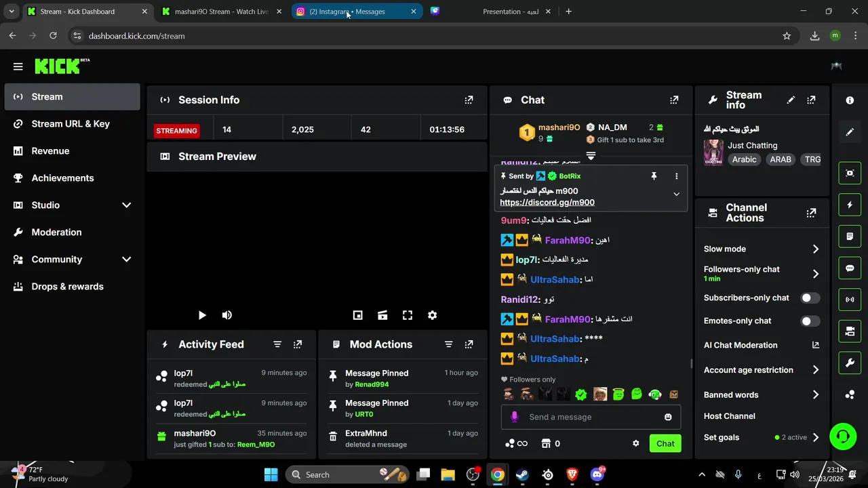Open the hamburger navigation menu
The height and width of the screenshot is (488, 868).
click(18, 66)
